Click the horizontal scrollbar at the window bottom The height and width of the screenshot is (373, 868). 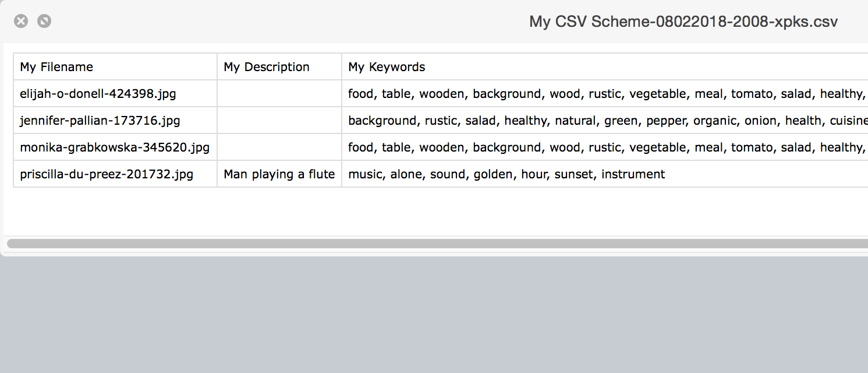(x=408, y=242)
